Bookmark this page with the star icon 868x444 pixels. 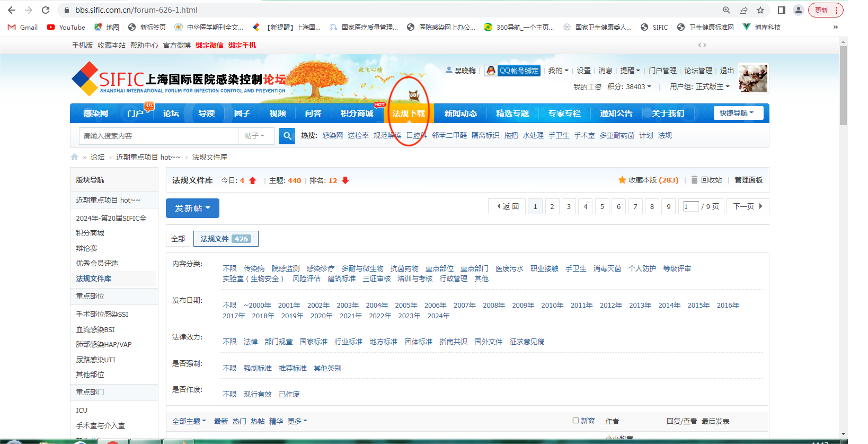pyautogui.click(x=760, y=10)
